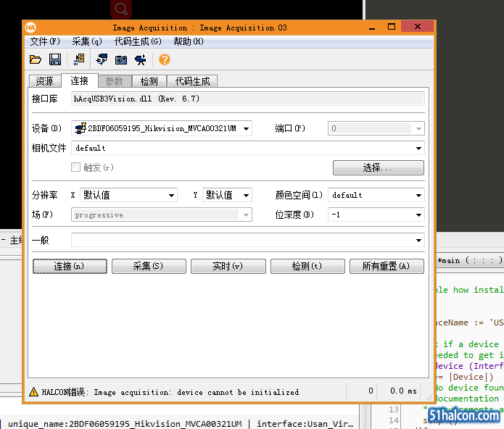Screen dimensions: 504x429
Task: Click the open folder toolbar icon
Action: pos(36,59)
